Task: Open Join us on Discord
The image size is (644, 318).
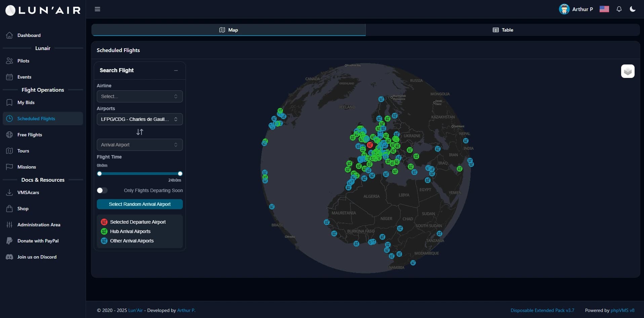Action: tap(37, 257)
